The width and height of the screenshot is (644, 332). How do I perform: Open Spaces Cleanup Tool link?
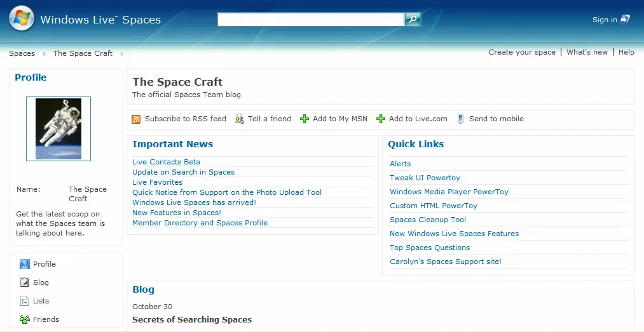point(428,220)
